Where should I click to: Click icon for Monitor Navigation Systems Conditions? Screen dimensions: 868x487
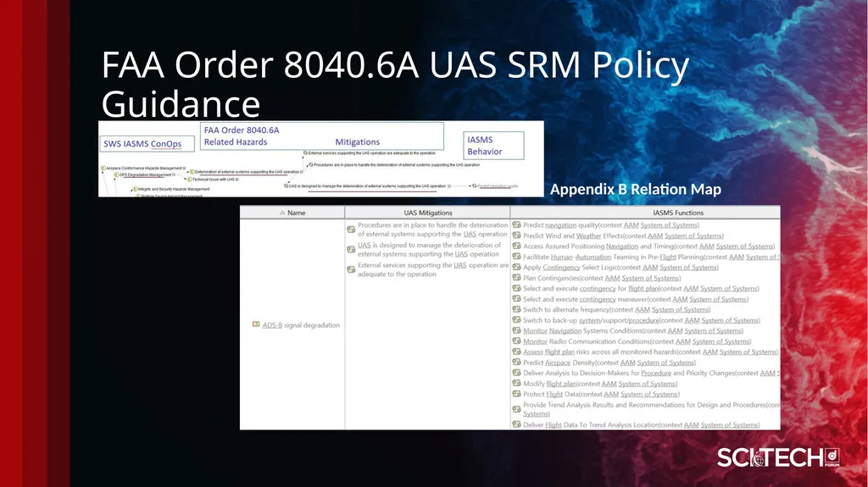[516, 329]
